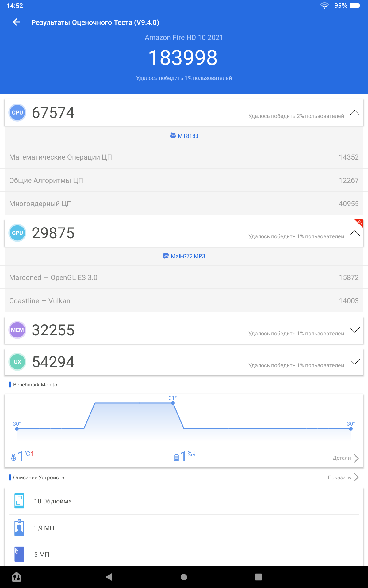Tap the front camera icon
The image size is (368, 588).
tap(19, 528)
